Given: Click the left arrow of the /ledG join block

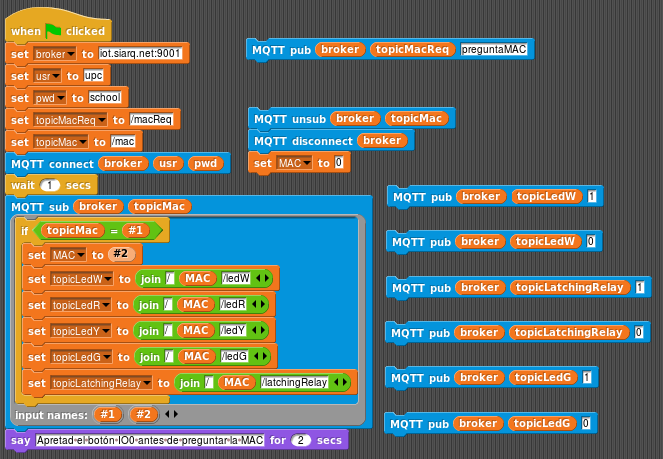Looking at the screenshot, I should [256, 356].
